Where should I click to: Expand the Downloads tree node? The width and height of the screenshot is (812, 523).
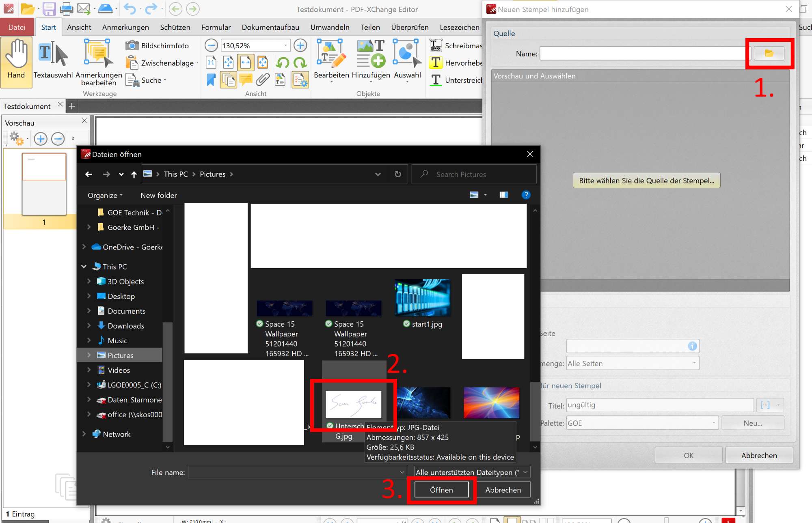89,325
